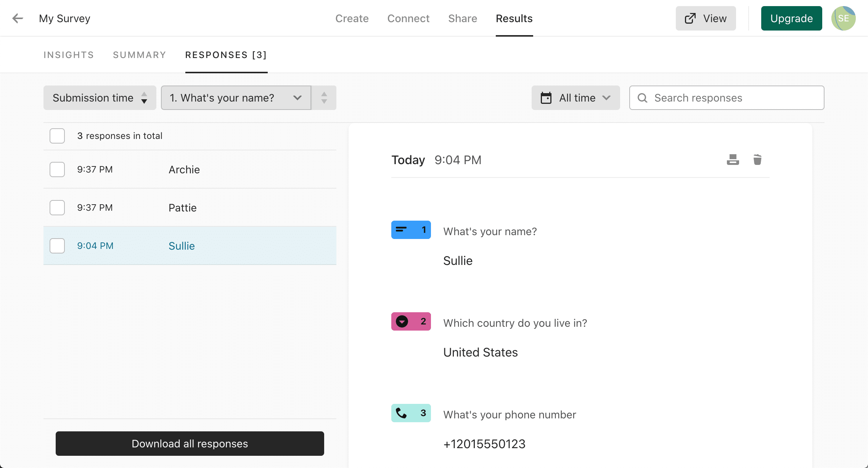Expand the All time date range dropdown

(x=574, y=97)
